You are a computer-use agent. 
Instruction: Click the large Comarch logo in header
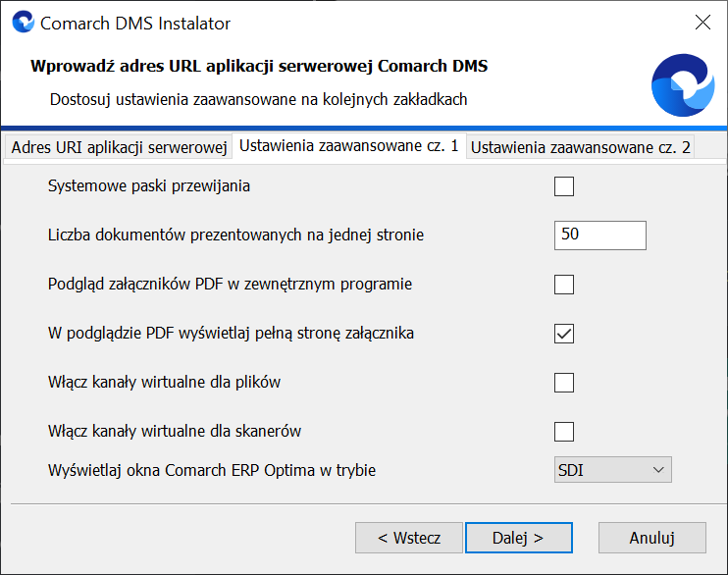pyautogui.click(x=683, y=85)
